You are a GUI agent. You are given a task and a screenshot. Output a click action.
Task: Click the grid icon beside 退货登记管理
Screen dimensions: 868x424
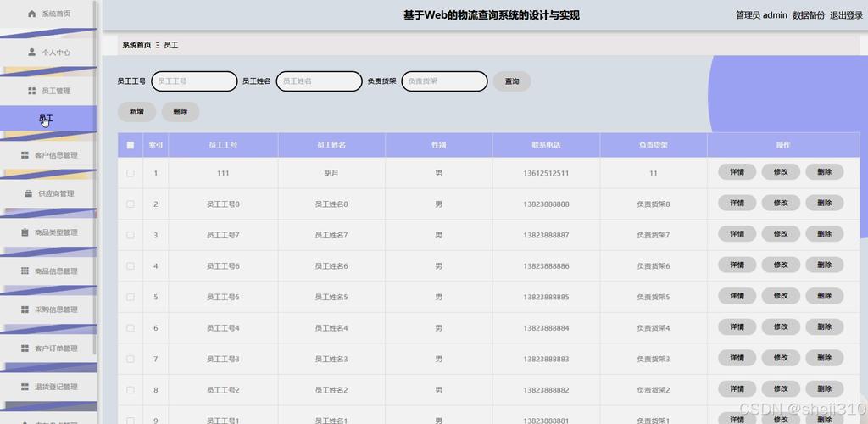25,387
